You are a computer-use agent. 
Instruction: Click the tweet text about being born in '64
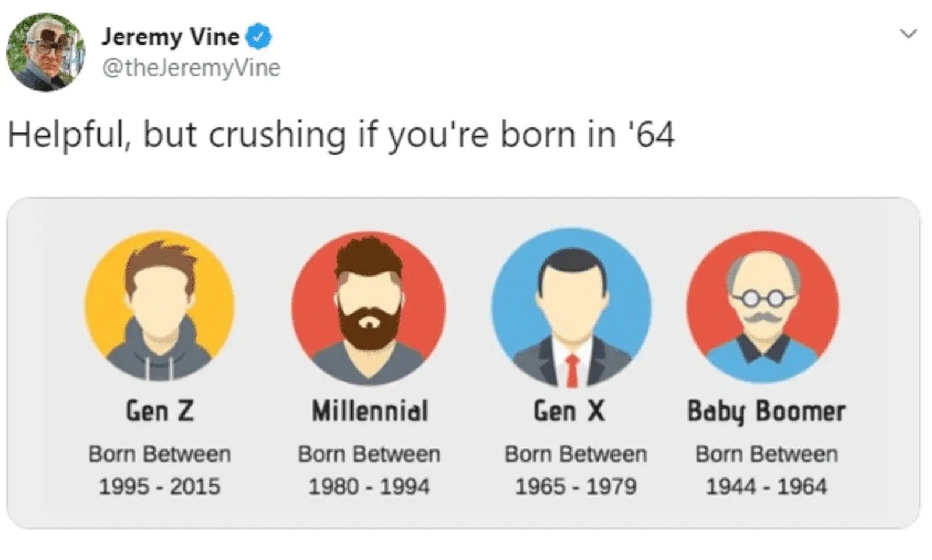click(341, 134)
